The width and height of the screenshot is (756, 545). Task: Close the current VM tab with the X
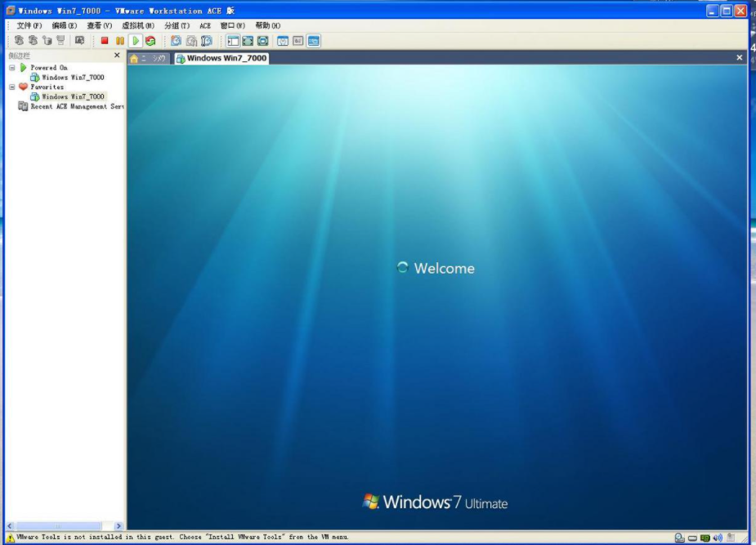(739, 58)
